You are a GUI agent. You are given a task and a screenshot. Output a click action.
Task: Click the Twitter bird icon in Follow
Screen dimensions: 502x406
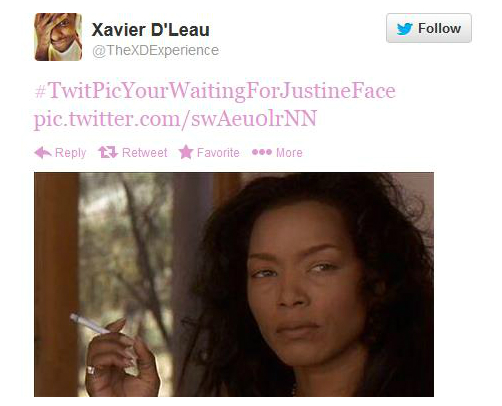coord(405,29)
